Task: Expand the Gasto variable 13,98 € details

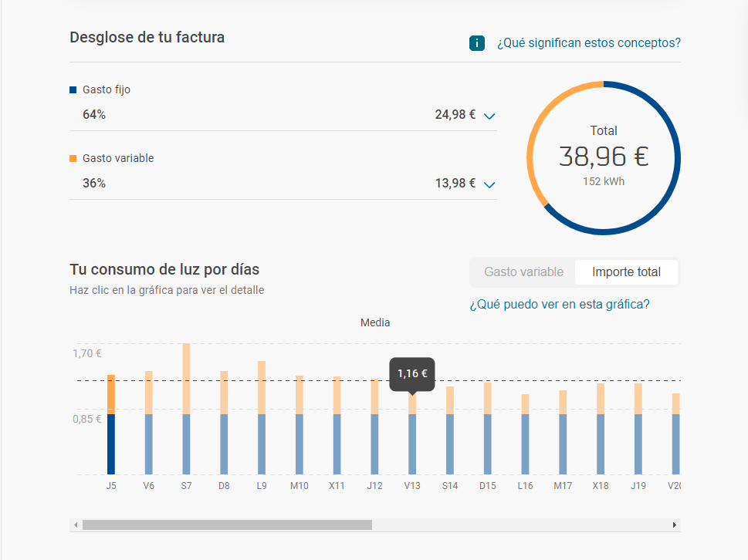Action: tap(489, 184)
